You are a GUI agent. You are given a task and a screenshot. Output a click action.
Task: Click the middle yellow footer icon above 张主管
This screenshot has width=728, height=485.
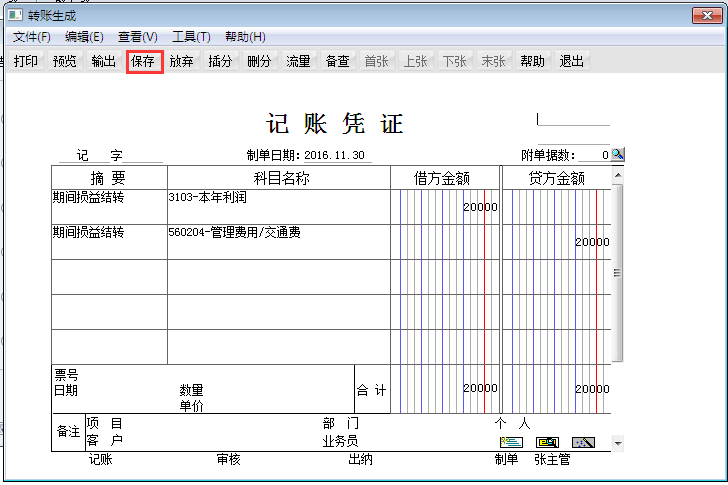click(x=547, y=442)
